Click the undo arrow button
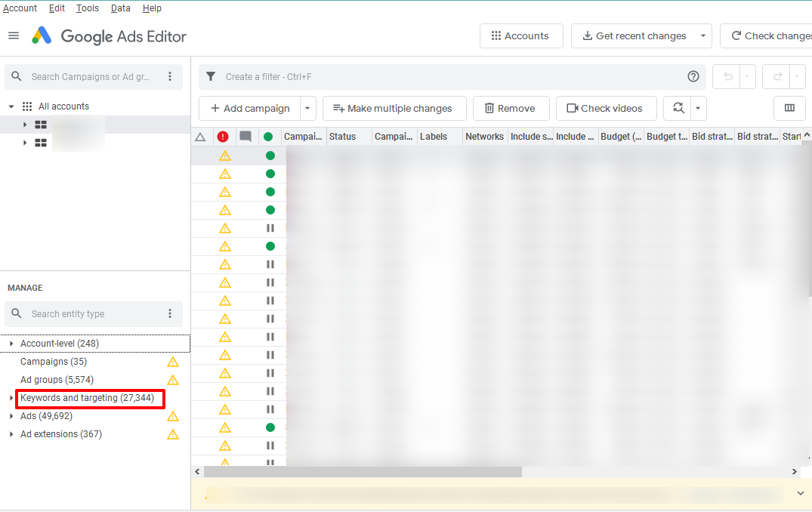Image resolution: width=812 pixels, height=512 pixels. [727, 77]
